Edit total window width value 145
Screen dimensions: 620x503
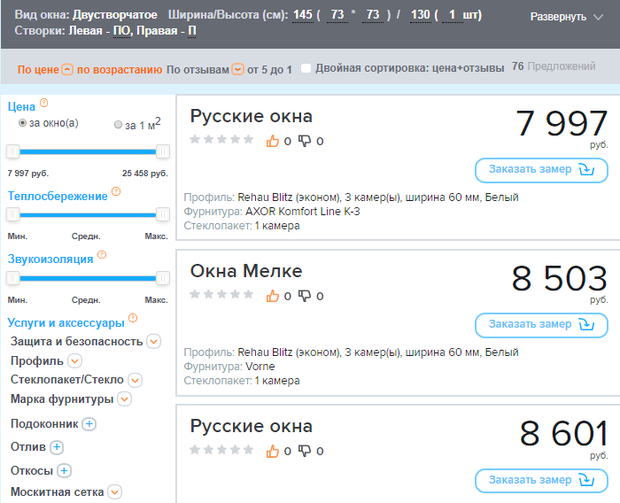click(x=303, y=15)
